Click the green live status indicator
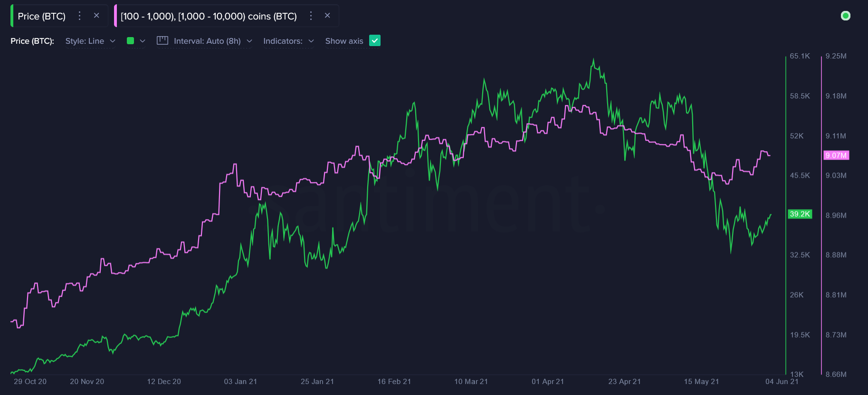 pyautogui.click(x=845, y=16)
